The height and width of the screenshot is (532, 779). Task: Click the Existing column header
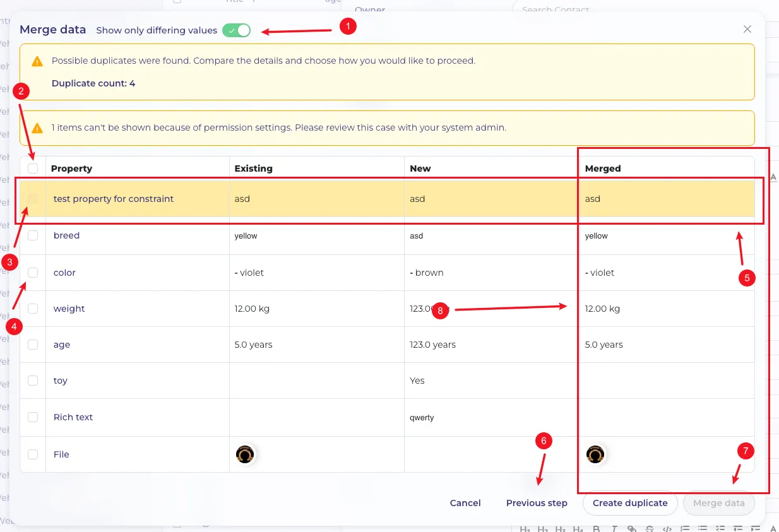point(253,168)
